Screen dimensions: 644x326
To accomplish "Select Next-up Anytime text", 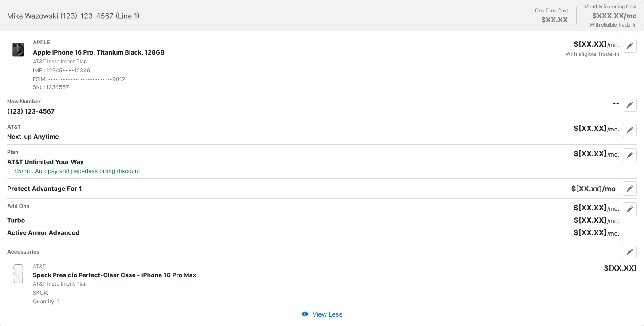I will (x=33, y=137).
